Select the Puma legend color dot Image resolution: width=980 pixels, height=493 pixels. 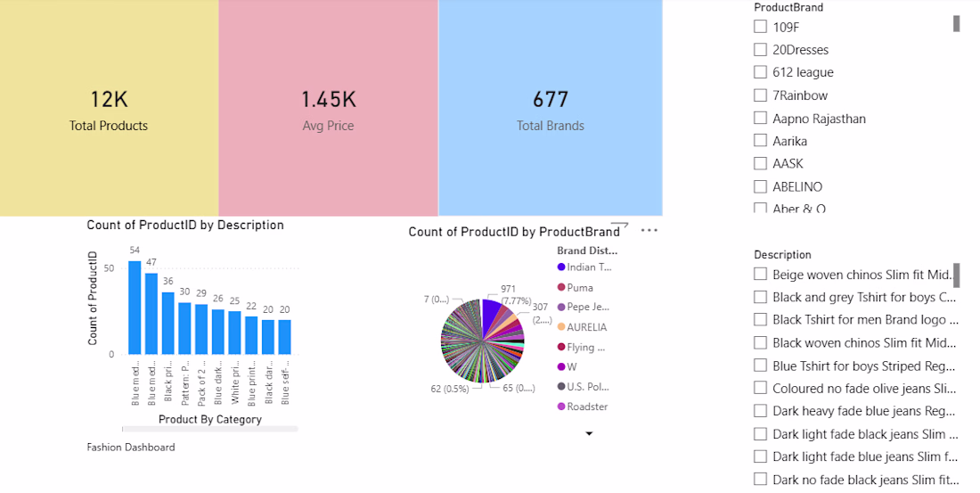pos(561,287)
